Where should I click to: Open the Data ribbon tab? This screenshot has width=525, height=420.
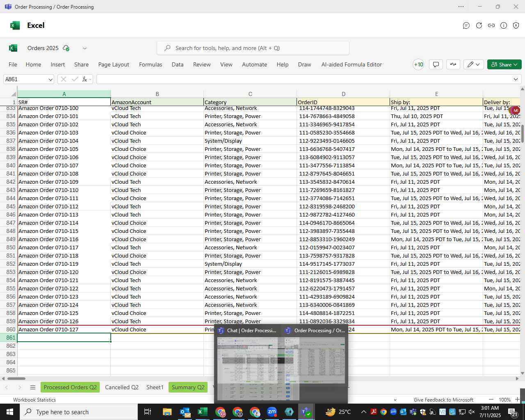tap(178, 64)
